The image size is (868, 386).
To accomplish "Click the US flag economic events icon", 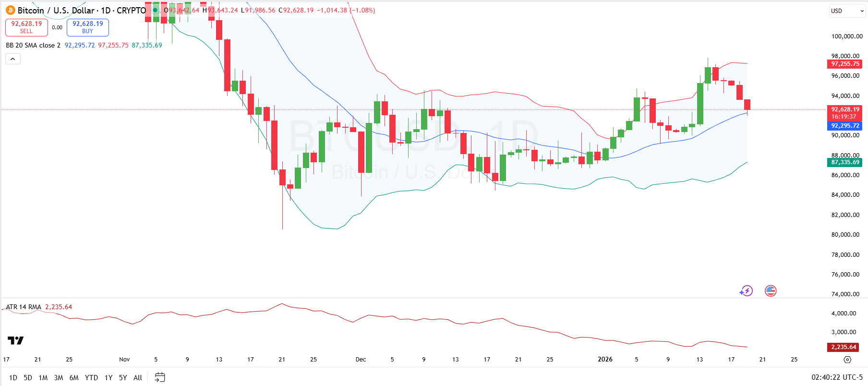I will (x=771, y=291).
